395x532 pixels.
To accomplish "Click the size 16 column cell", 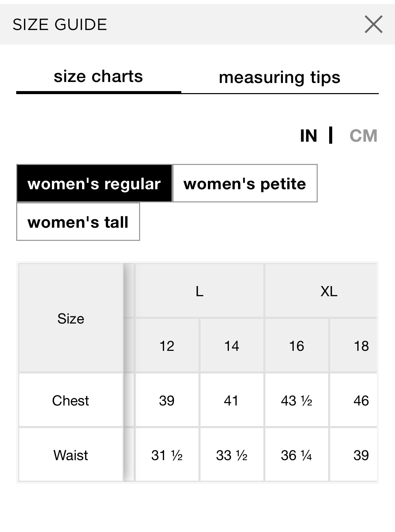I will pos(296,345).
